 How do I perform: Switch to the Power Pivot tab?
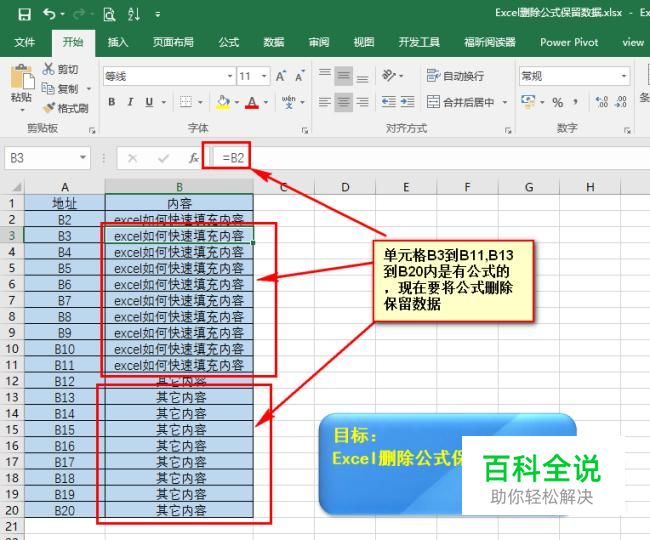[569, 42]
